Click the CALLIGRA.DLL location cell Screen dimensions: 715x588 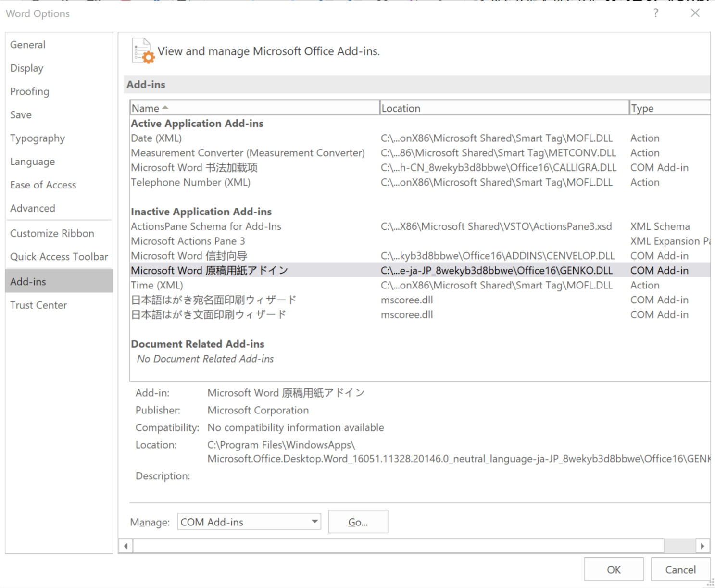pyautogui.click(x=499, y=168)
